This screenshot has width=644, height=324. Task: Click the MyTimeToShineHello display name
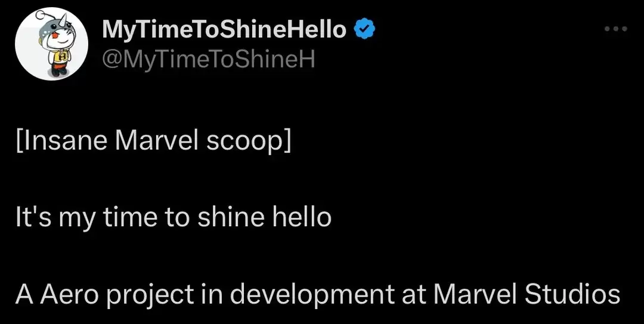(x=224, y=29)
